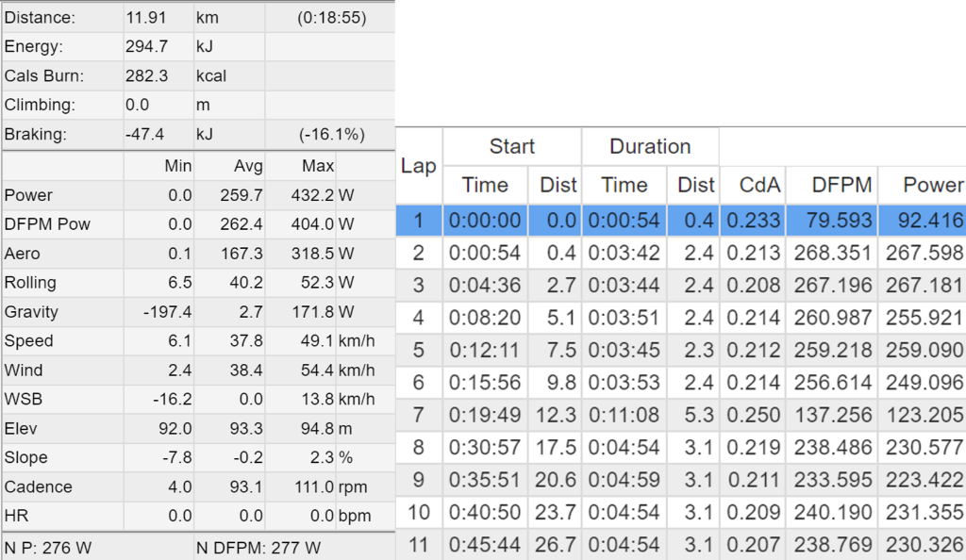Image resolution: width=966 pixels, height=560 pixels.
Task: Select lap 5 start time 0:12:11 cell
Action: pos(485,351)
